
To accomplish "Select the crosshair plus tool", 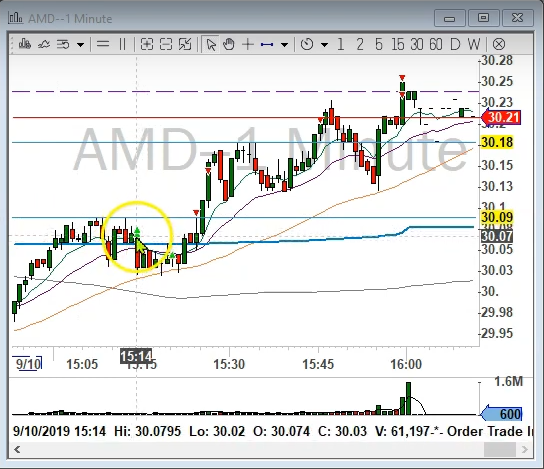I will 248,44.
